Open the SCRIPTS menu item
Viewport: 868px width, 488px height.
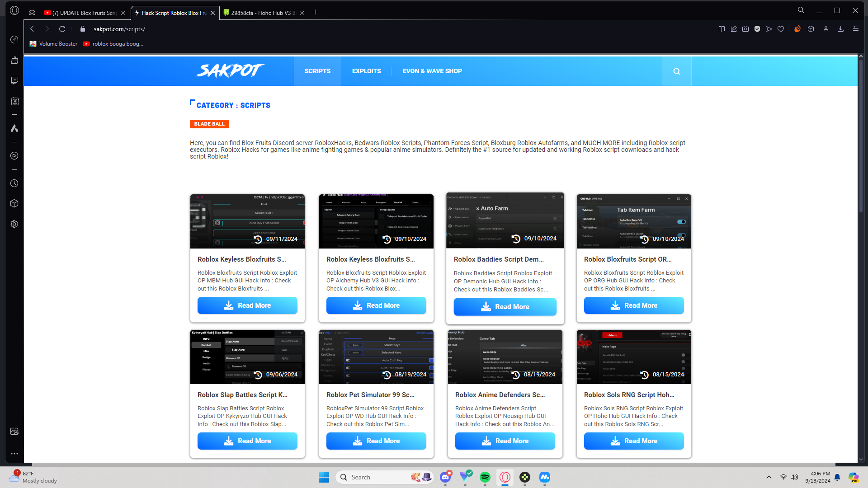317,71
